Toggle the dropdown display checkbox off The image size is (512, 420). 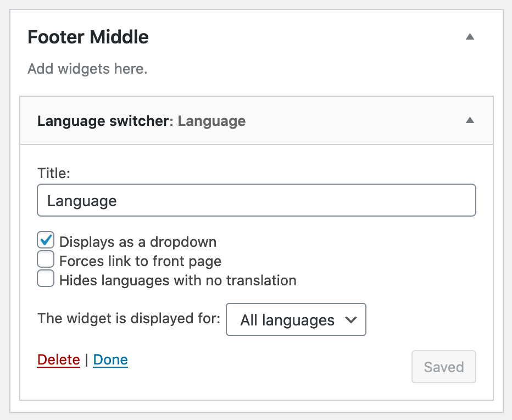click(x=46, y=240)
